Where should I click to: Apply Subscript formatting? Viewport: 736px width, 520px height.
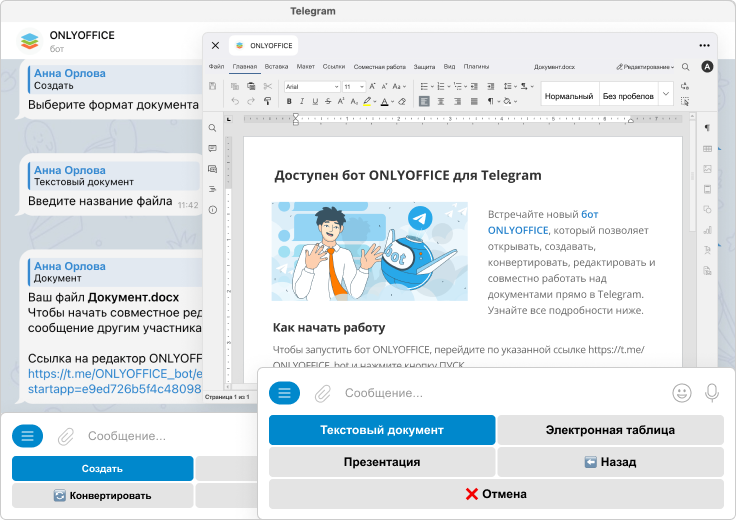[354, 101]
